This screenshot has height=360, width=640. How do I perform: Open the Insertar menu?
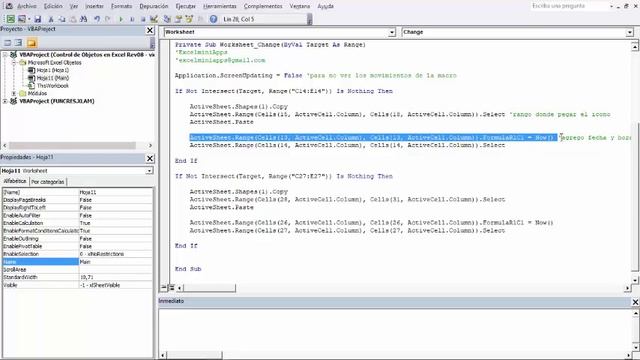(x=94, y=6)
